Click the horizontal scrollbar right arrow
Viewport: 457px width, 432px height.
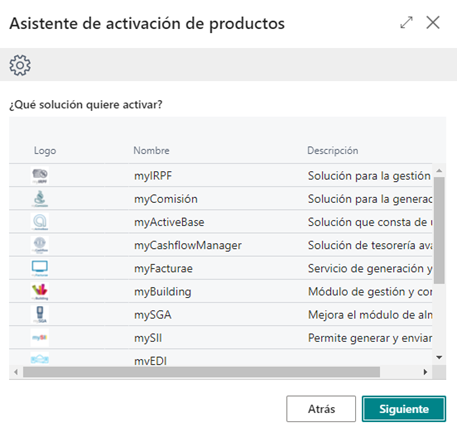pyautogui.click(x=425, y=372)
